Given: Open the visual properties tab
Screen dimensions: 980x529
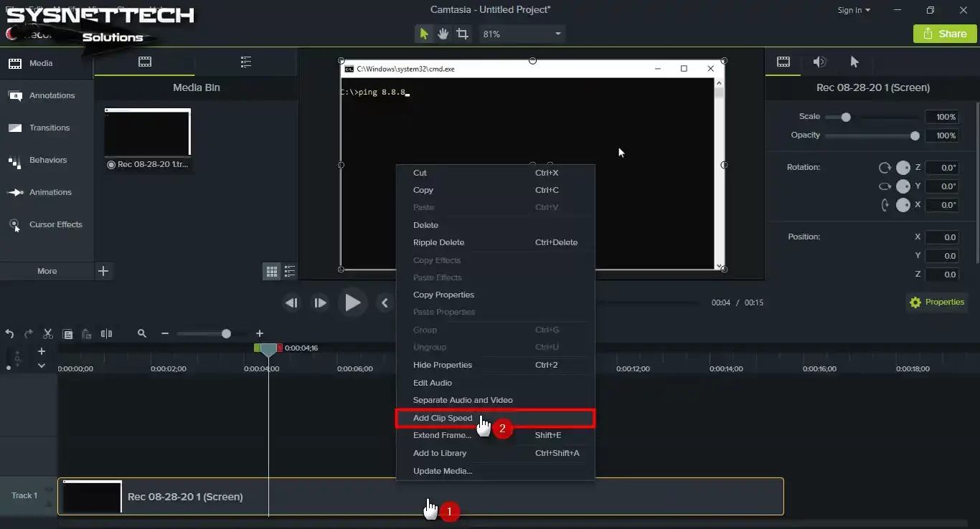Looking at the screenshot, I should [783, 62].
